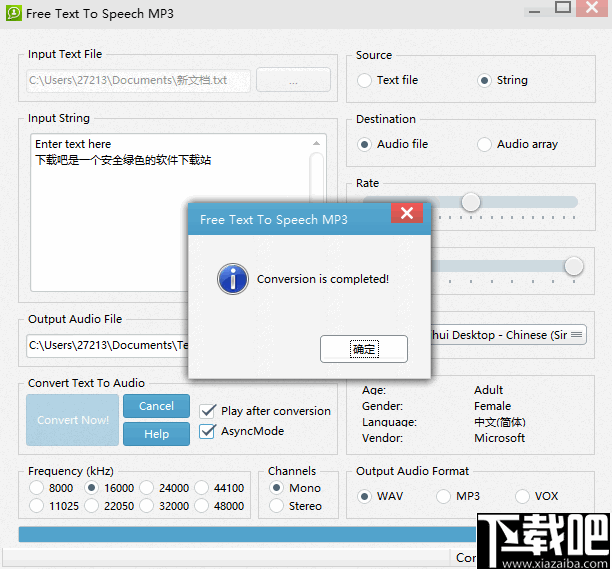Image resolution: width=612 pixels, height=569 pixels.
Task: Click the 'Adult' age value
Action: tap(488, 390)
